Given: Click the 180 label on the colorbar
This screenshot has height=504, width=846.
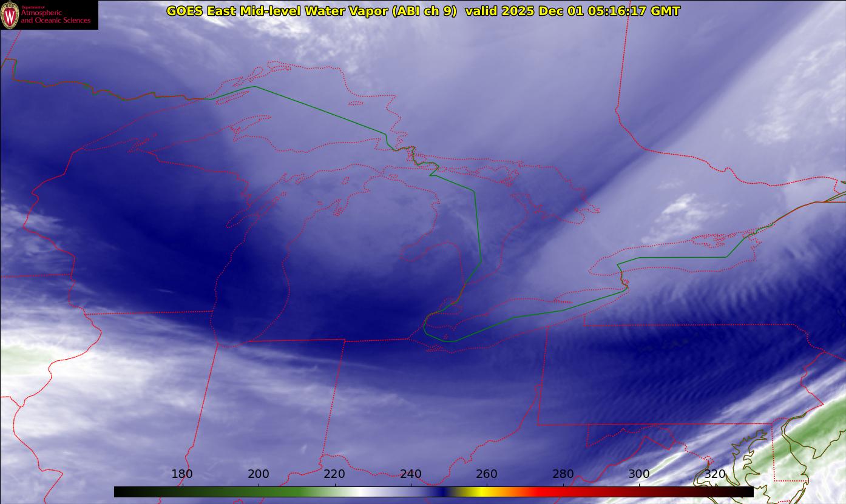Looking at the screenshot, I should click(x=182, y=474).
